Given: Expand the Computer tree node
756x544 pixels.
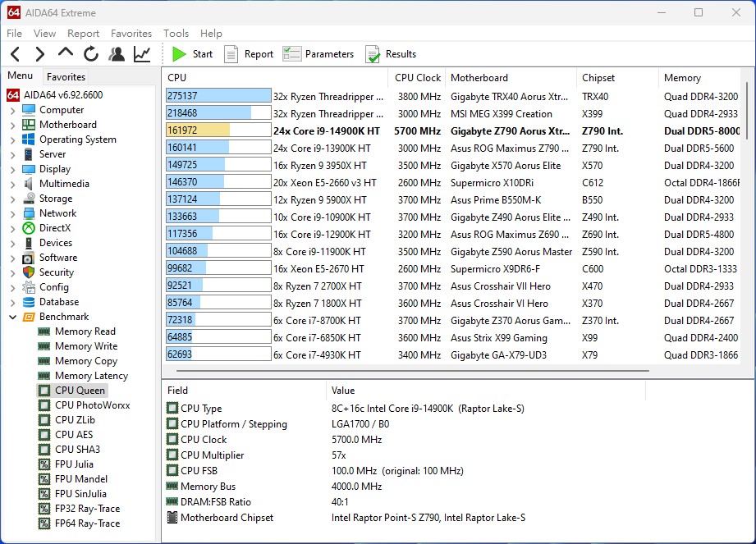Looking at the screenshot, I should 12,110.
